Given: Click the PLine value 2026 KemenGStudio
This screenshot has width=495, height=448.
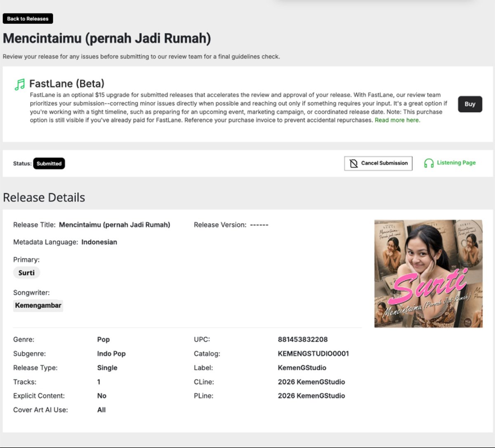Looking at the screenshot, I should [x=311, y=396].
